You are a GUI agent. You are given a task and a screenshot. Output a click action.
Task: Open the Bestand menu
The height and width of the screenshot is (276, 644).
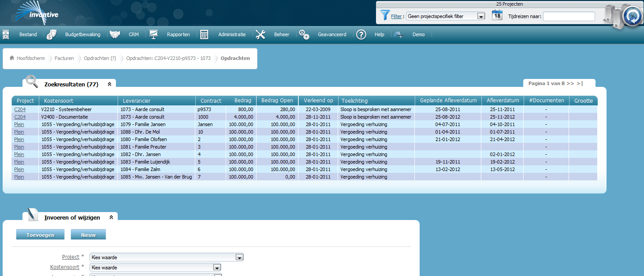tap(28, 34)
